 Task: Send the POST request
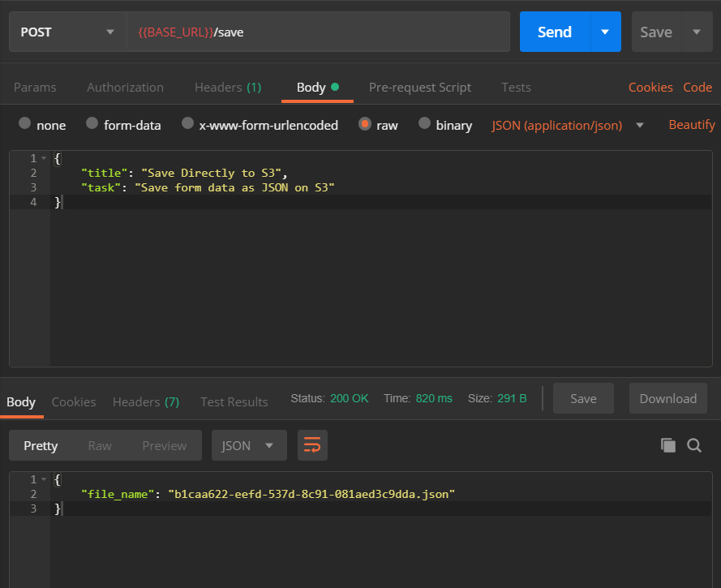point(554,32)
